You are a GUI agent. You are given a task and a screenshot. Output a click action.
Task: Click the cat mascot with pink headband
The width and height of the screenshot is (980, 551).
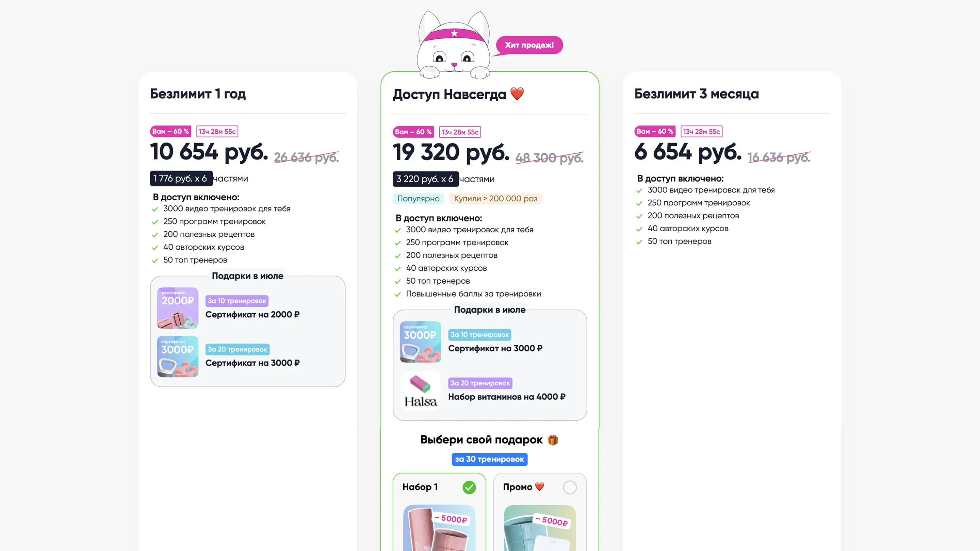(454, 46)
